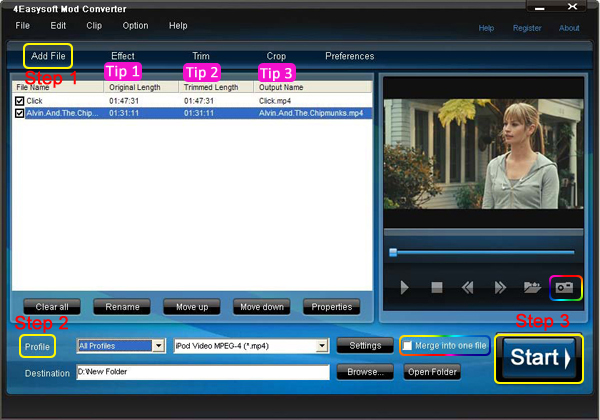The image size is (600, 420).
Task: Select the Click file row
Action: [192, 101]
